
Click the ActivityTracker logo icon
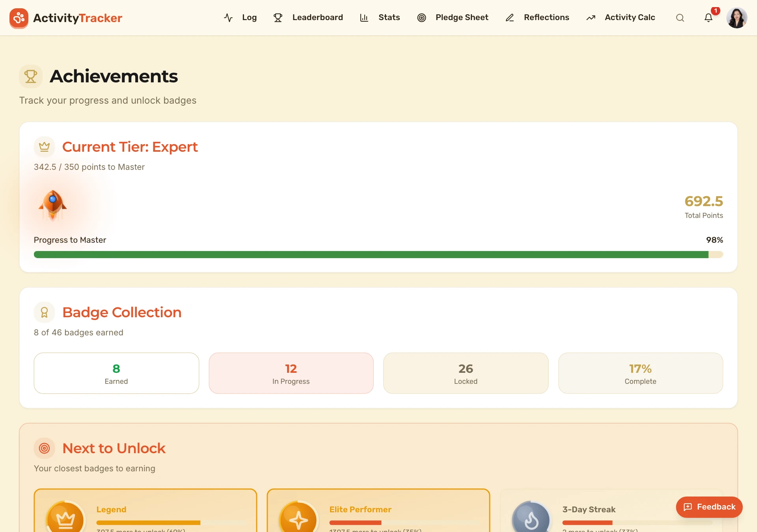19,18
